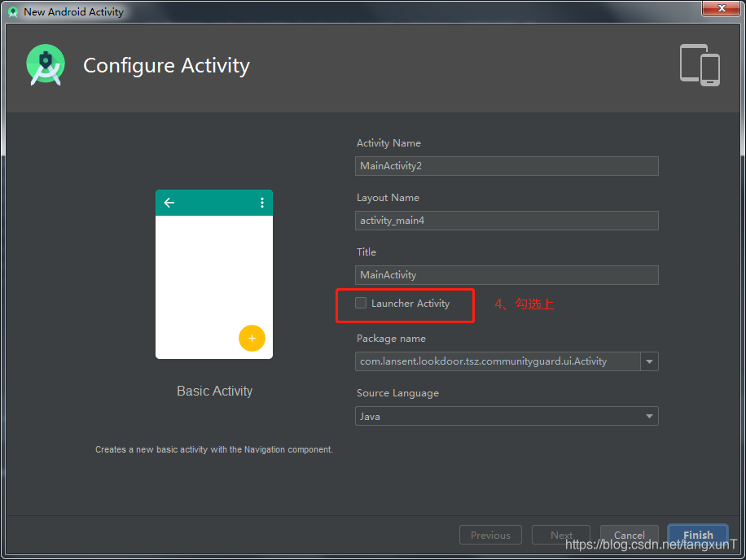Click the phone and tablet device icon
Screen dimensions: 746x560
point(700,65)
